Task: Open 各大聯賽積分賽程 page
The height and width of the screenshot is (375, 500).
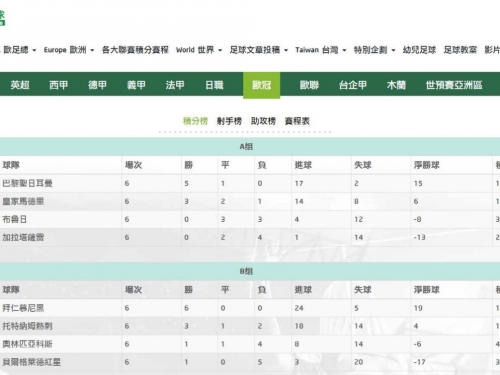Action: tap(135, 50)
